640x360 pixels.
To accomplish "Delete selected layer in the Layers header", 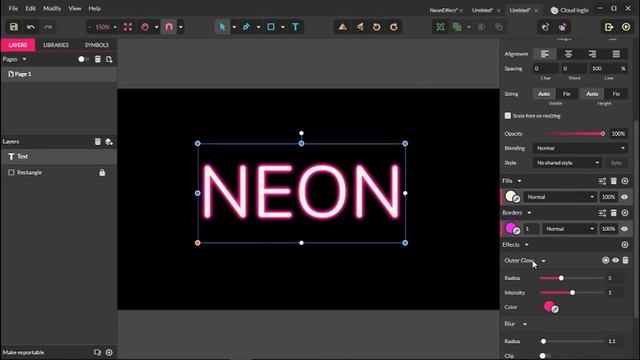I will (98, 142).
